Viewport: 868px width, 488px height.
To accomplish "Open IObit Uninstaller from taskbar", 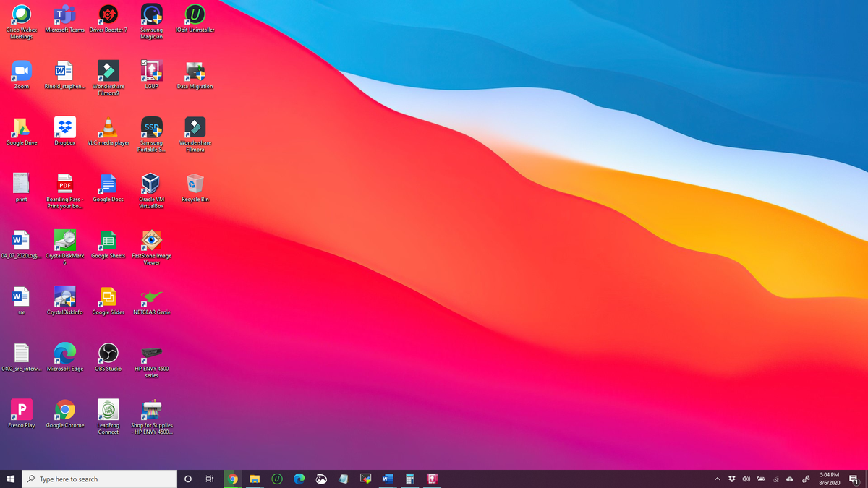I will (276, 479).
